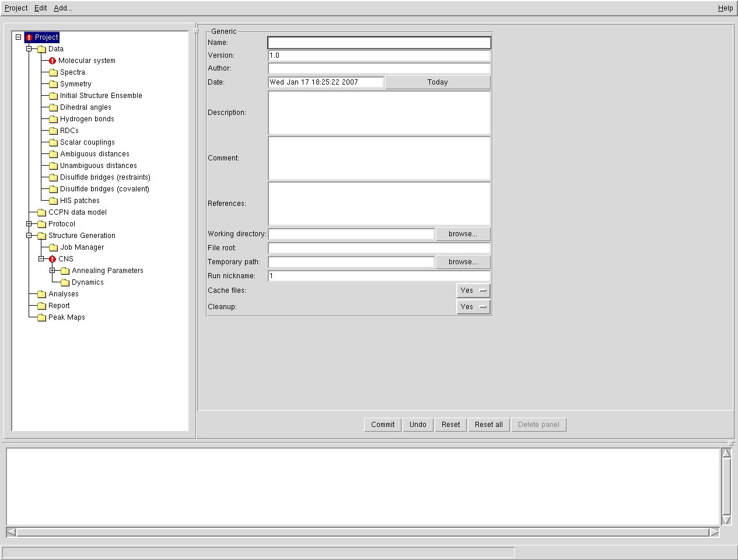Click the RDCs folder icon

coord(53,131)
